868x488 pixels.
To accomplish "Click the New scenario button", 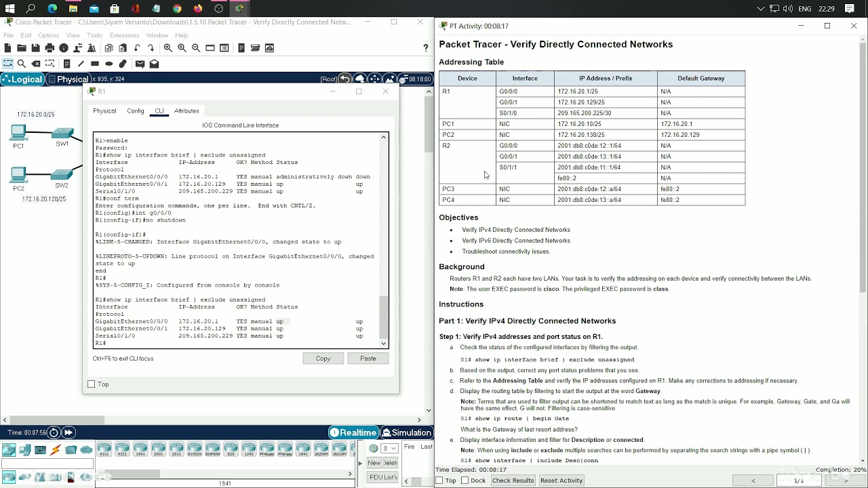I will (374, 463).
